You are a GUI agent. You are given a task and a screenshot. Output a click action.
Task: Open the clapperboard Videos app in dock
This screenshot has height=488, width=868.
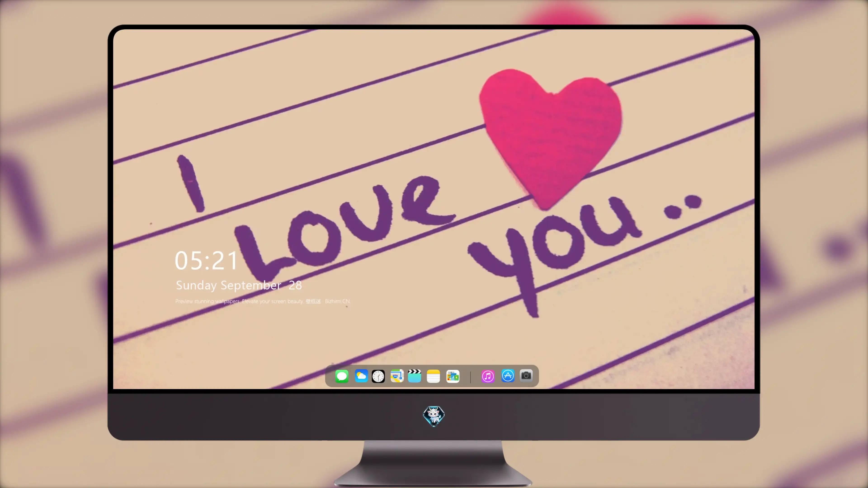(415, 376)
